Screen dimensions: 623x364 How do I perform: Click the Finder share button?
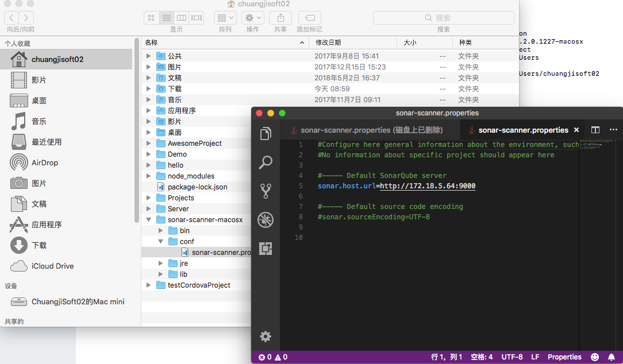pos(280,18)
